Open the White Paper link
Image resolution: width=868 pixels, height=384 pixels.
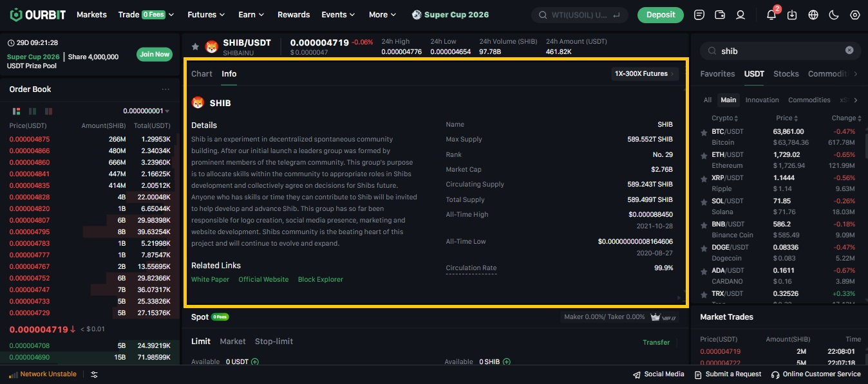[210, 279]
